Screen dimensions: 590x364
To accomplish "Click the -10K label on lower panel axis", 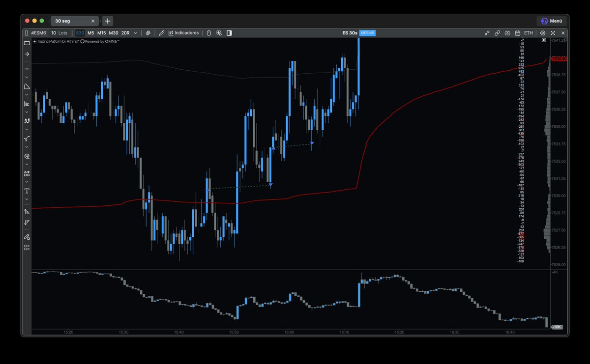I will pyautogui.click(x=557, y=327).
